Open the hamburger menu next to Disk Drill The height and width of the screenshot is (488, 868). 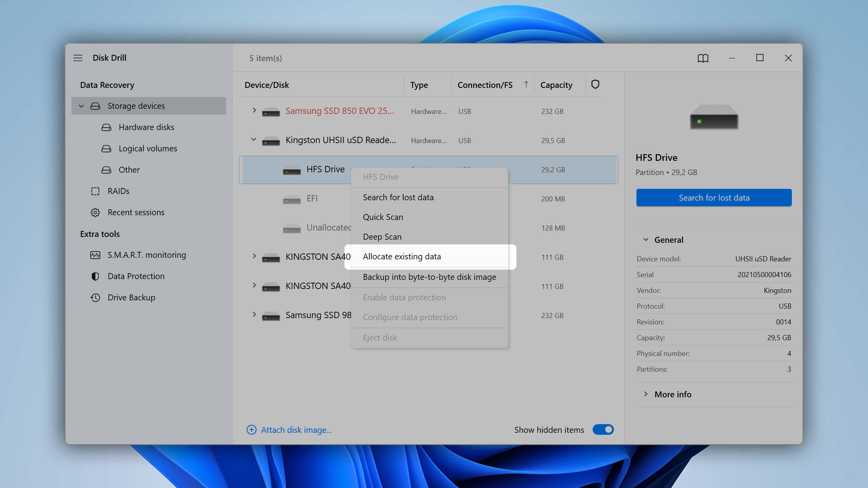pyautogui.click(x=78, y=58)
